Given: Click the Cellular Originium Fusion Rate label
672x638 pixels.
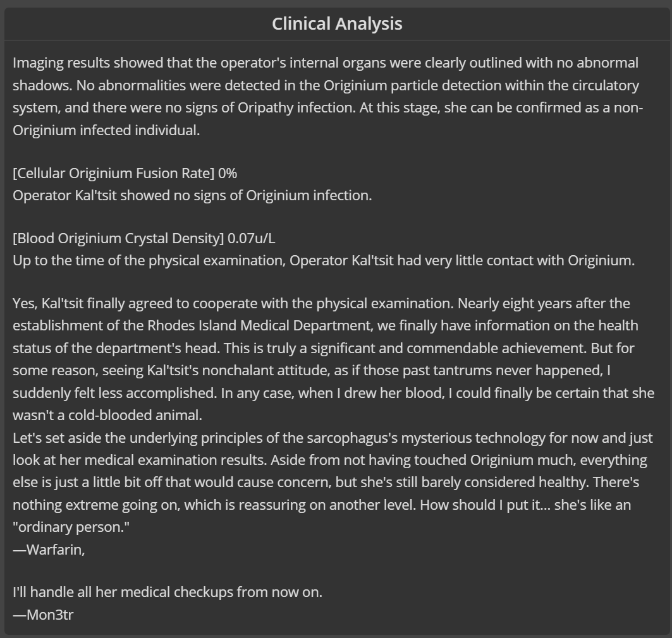Looking at the screenshot, I should point(114,173).
